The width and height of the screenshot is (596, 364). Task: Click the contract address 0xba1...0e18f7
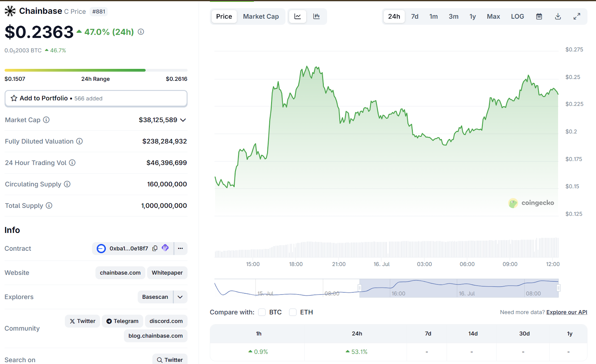click(x=129, y=249)
